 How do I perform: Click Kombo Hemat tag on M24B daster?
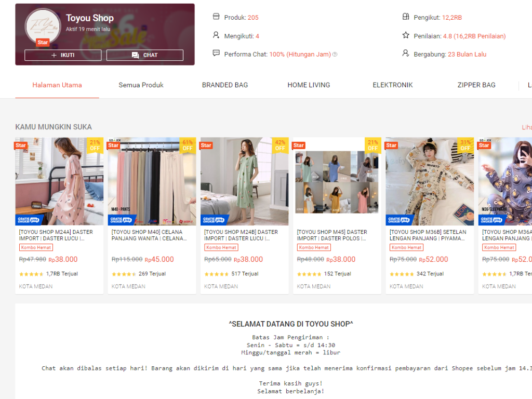(x=221, y=248)
